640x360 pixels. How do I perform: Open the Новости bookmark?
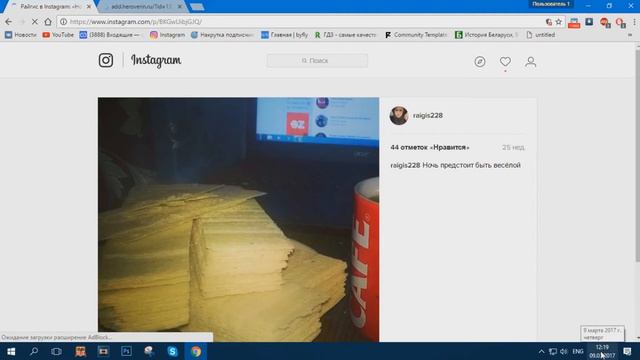pos(20,35)
